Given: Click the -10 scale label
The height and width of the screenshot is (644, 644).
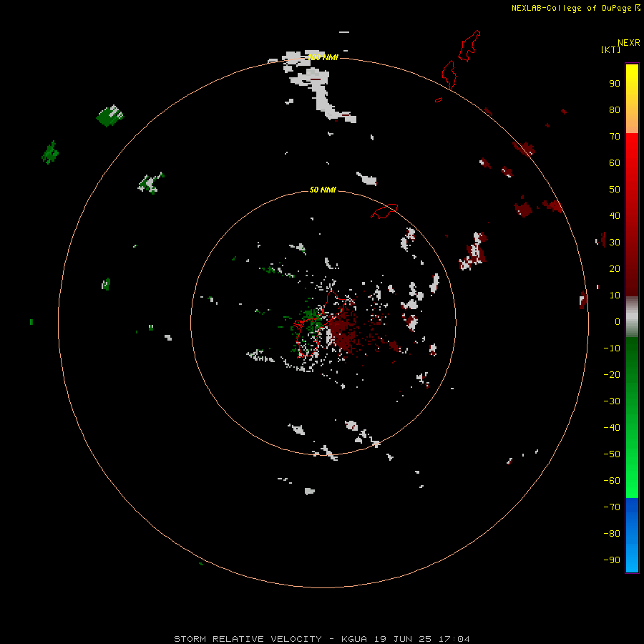Looking at the screenshot, I should (612, 348).
